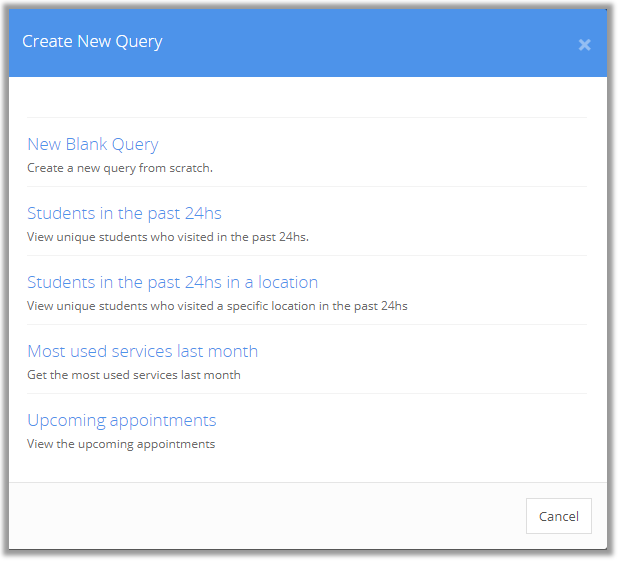The width and height of the screenshot is (618, 562).
Task: Click the divider between New Blank Query and Students
Action: coord(308,186)
